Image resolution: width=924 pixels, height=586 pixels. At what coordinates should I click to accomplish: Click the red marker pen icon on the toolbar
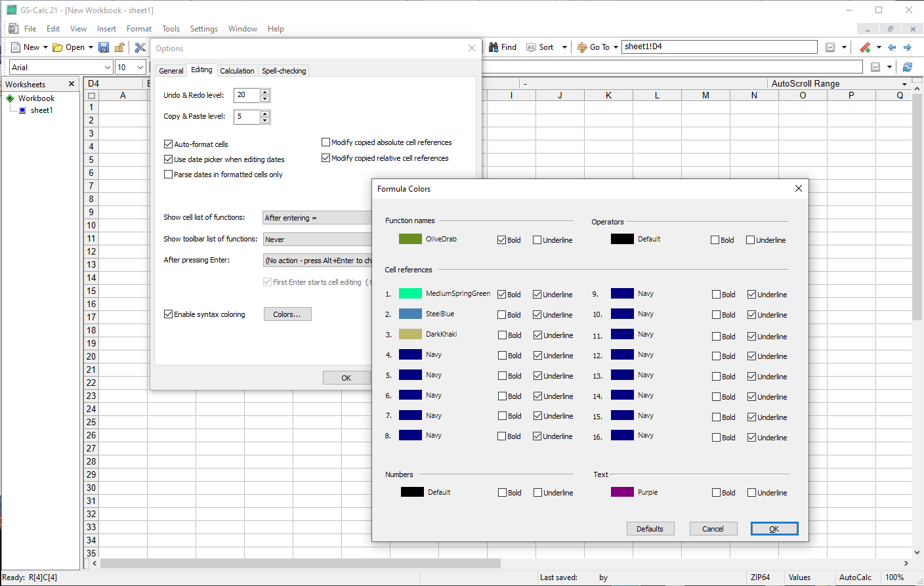tap(864, 47)
